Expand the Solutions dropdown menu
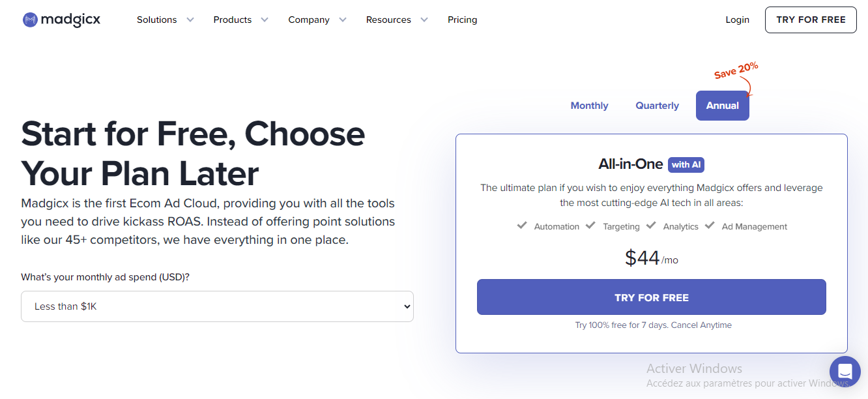This screenshot has width=868, height=399. click(165, 20)
